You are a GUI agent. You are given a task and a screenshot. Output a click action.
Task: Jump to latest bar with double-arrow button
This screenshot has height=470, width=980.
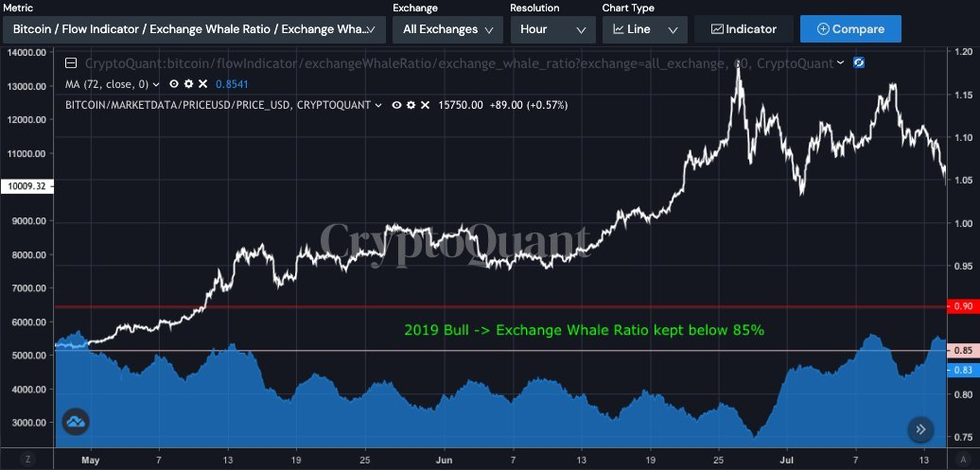(920, 429)
